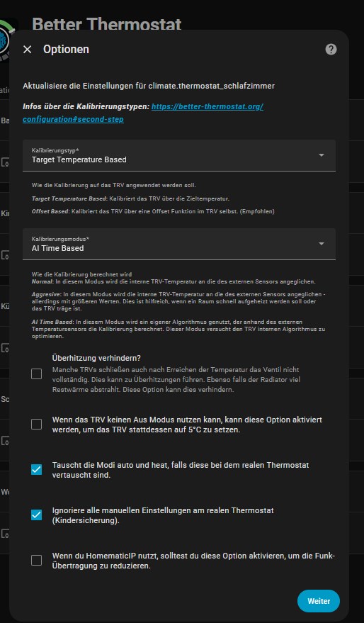Enable the Überhitzung verhindern checkbox
364x623 pixels.
(37, 374)
